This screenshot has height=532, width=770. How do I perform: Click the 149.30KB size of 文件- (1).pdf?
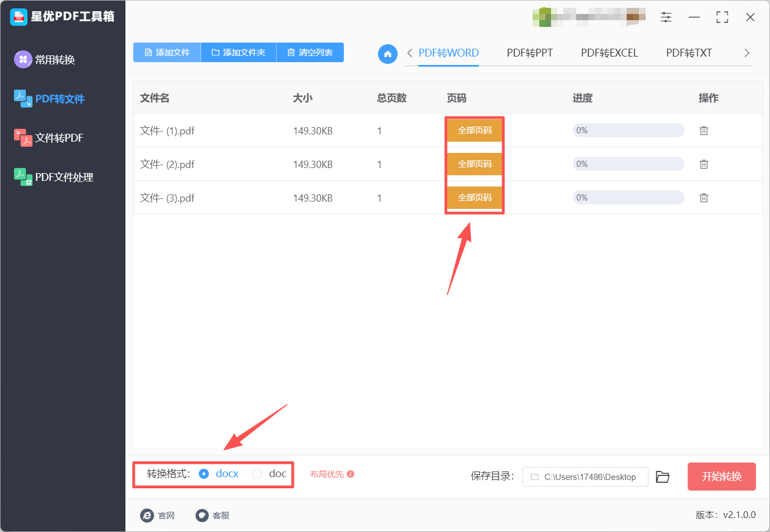coord(313,130)
